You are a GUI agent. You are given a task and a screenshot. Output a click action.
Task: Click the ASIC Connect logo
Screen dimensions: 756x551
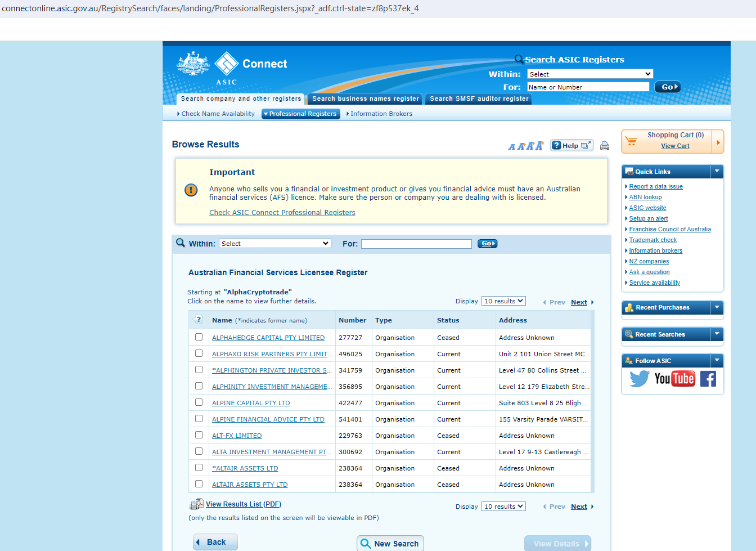[232, 68]
